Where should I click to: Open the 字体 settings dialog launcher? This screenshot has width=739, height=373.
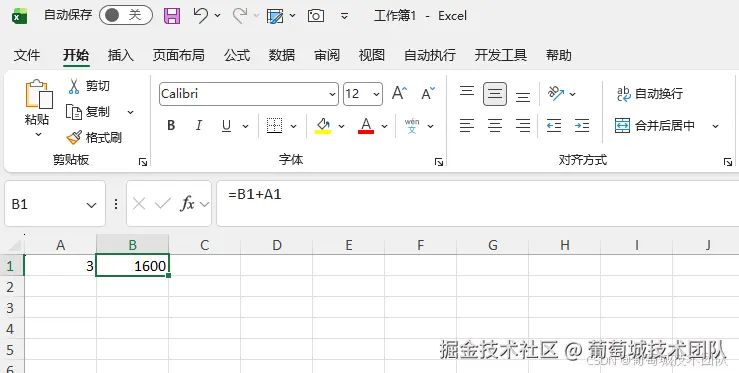click(x=439, y=162)
